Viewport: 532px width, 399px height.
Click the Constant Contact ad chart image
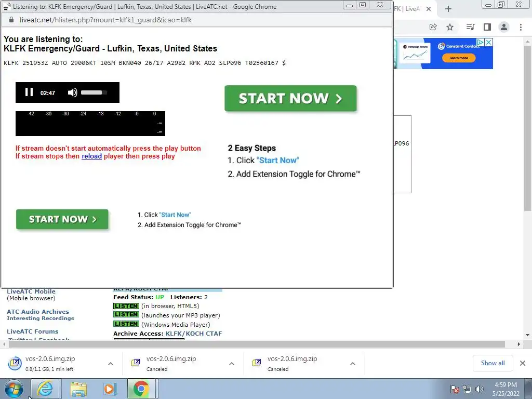[415, 54]
